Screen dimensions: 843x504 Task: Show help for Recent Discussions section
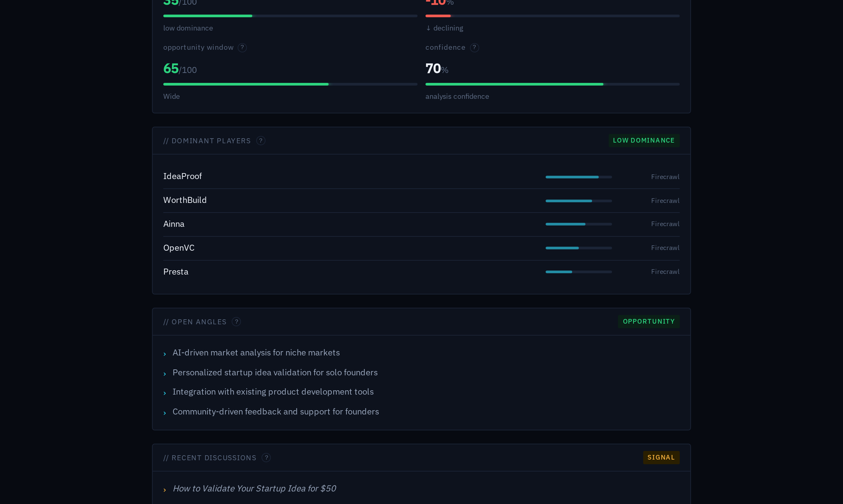[266, 458]
